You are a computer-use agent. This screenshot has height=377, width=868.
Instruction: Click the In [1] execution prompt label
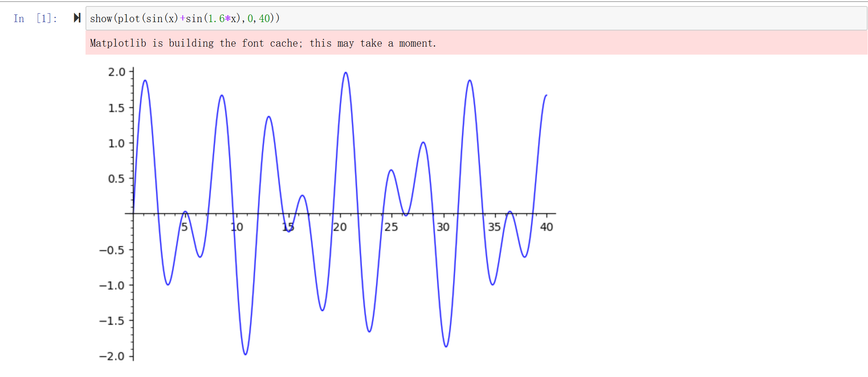coord(34,18)
